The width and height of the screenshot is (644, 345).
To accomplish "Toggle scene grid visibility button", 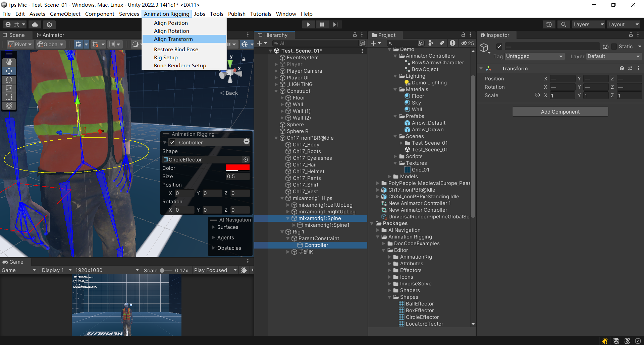I will (x=78, y=44).
